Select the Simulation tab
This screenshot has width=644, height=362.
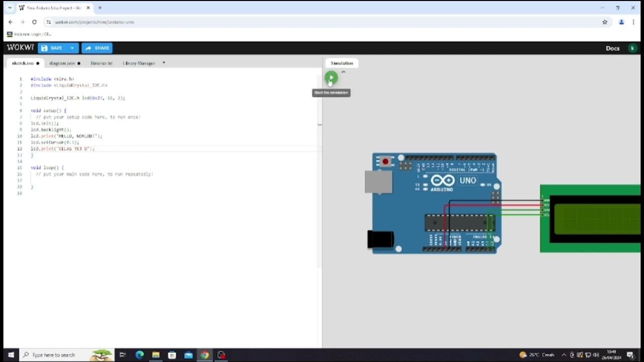[342, 63]
